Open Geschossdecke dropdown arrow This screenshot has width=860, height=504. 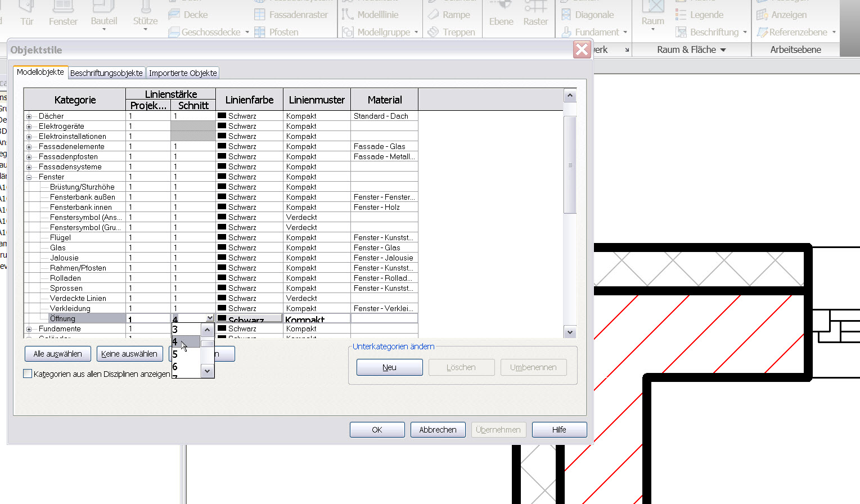(247, 32)
